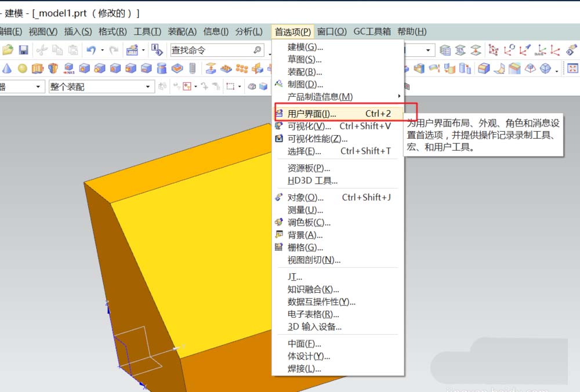
Task: Open the 分析(L) menu
Action: pyautogui.click(x=249, y=32)
